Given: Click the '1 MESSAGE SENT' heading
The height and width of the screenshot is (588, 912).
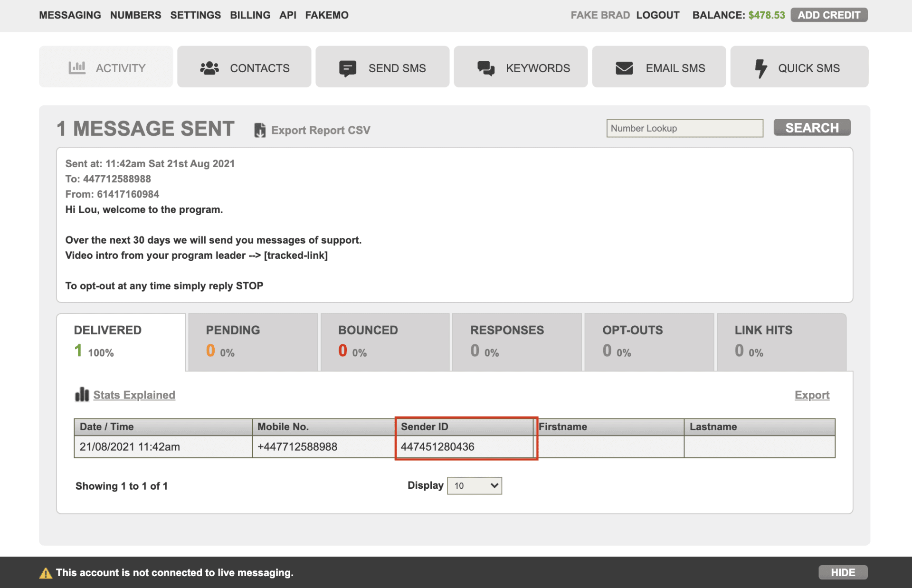Looking at the screenshot, I should [x=146, y=129].
